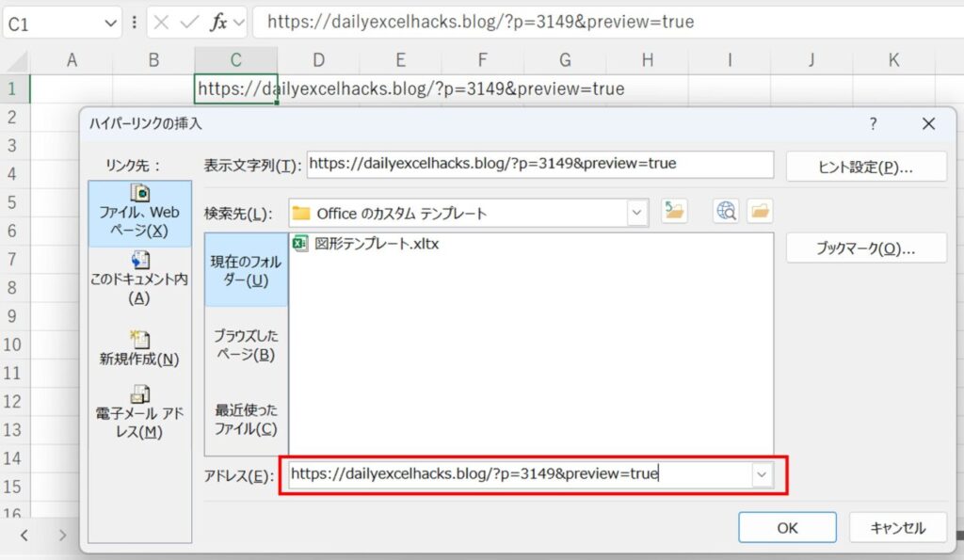Click the Browse the Web icon
The image size is (964, 560).
(726, 212)
